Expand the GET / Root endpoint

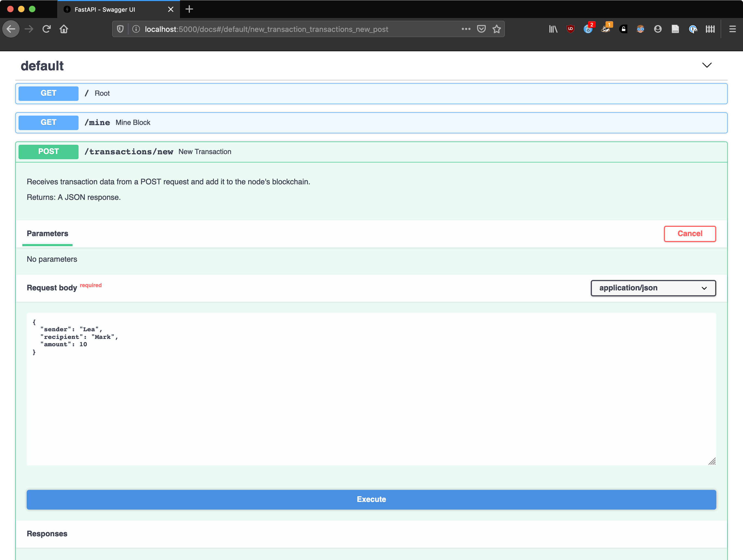[371, 93]
